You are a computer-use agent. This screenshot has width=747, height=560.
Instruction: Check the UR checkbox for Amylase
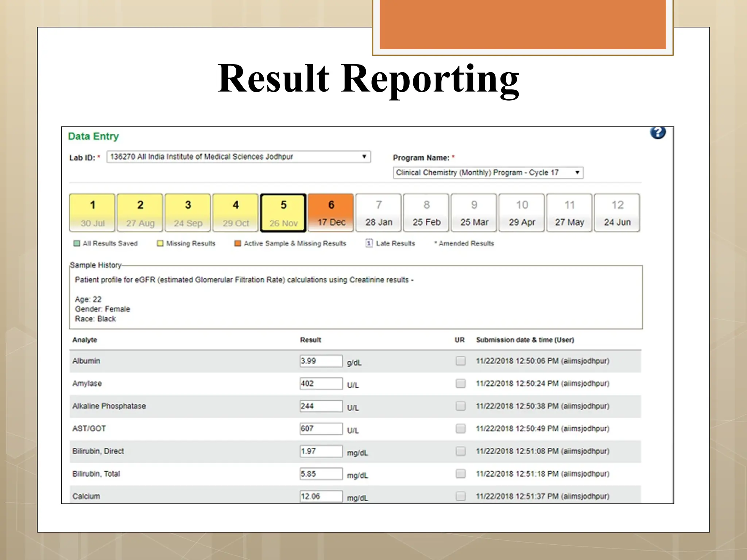coord(461,384)
